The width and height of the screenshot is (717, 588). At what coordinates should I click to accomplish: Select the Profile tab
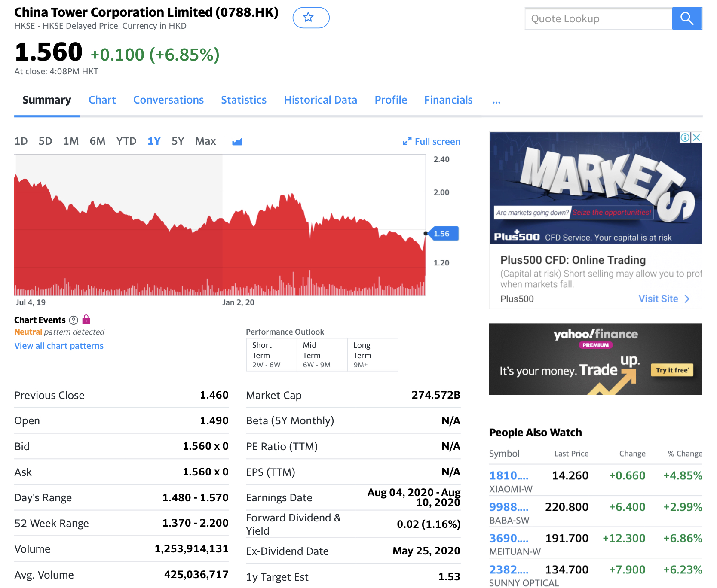click(391, 100)
